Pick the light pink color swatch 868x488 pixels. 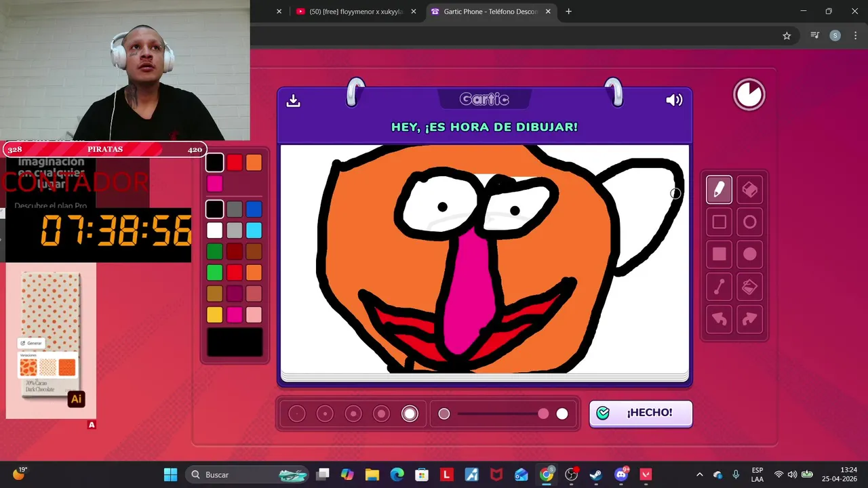coord(254,314)
